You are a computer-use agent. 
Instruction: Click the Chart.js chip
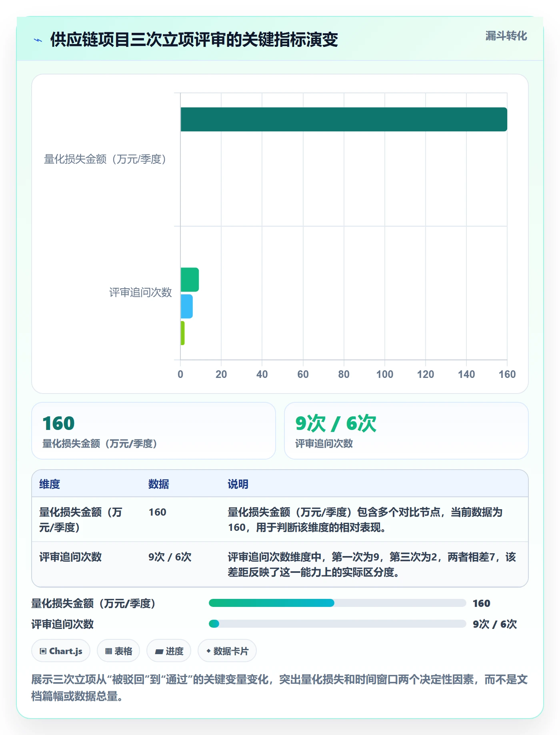[61, 651]
